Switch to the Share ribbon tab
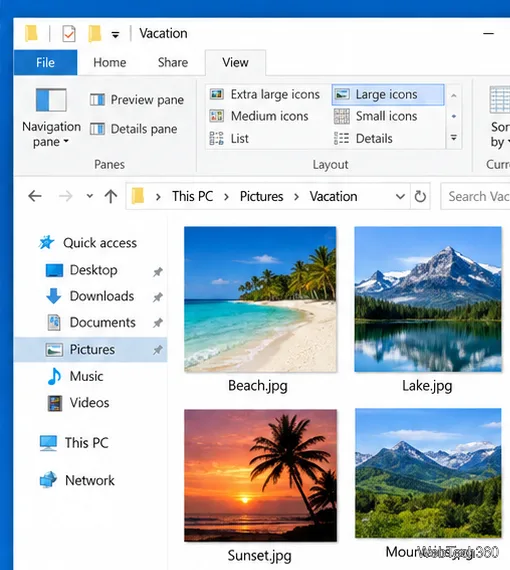510x570 pixels. [173, 63]
